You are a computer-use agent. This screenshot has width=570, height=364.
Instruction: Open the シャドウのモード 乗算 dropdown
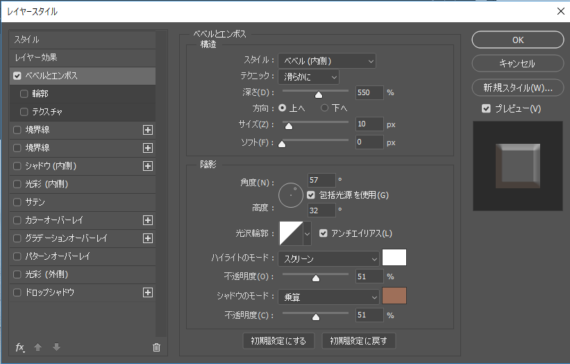329,297
